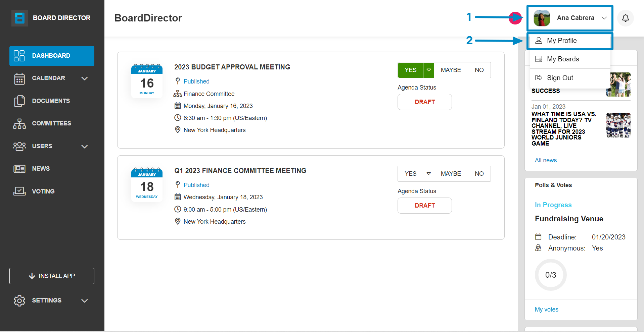
Task: Open the Ana Cabrera user menu chevron
Action: [604, 18]
